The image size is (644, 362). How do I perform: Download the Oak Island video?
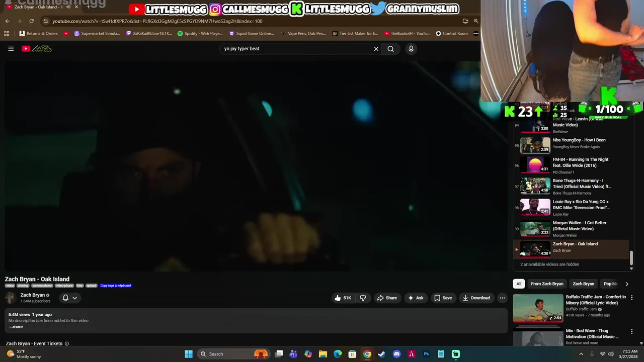[x=476, y=298]
